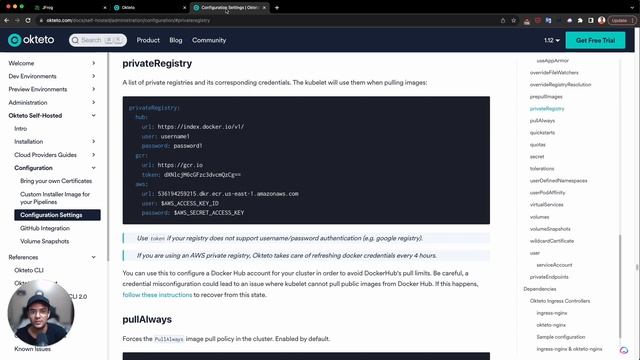This screenshot has height=360, width=640.
Task: Click the privateRegistry heading
Action: (x=157, y=63)
